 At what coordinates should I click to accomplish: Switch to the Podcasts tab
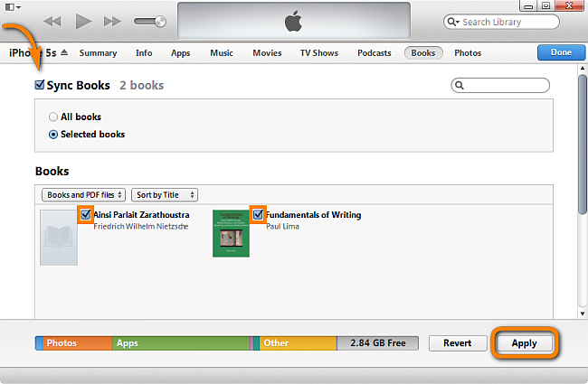375,52
